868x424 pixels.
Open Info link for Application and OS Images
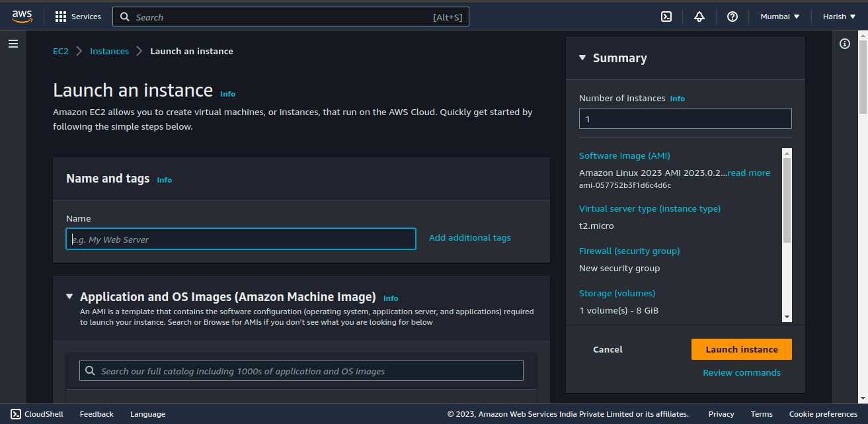click(391, 298)
